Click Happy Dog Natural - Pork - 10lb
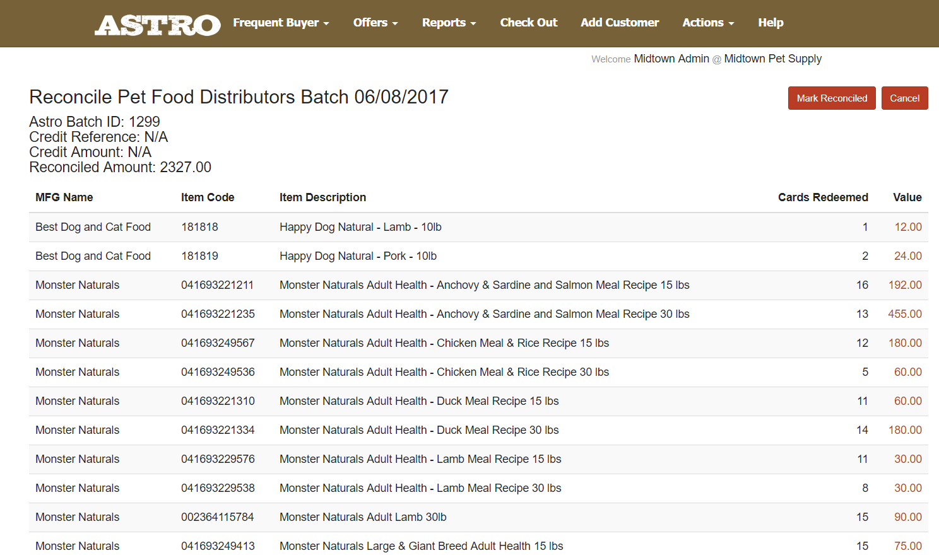Screen dimensions: 939x560 tap(358, 256)
